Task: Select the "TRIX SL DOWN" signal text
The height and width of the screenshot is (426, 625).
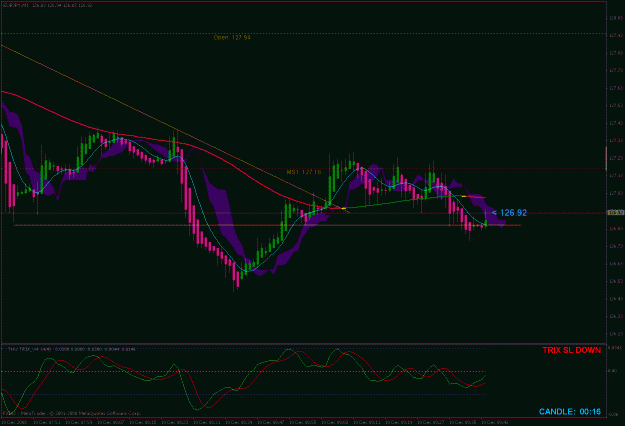Action: 572,350
